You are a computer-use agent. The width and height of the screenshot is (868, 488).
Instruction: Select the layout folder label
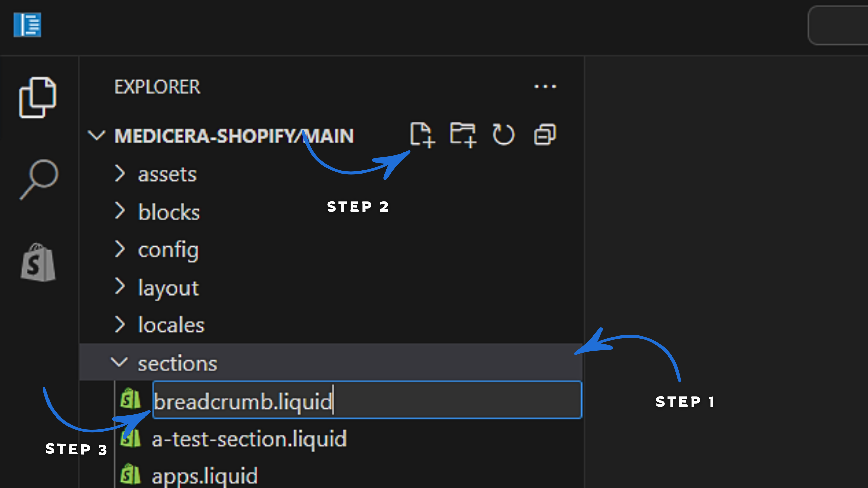(168, 288)
